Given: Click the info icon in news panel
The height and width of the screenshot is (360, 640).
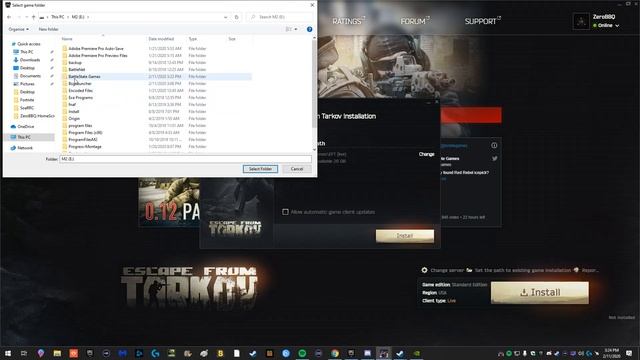Looking at the screenshot, I should tap(494, 146).
